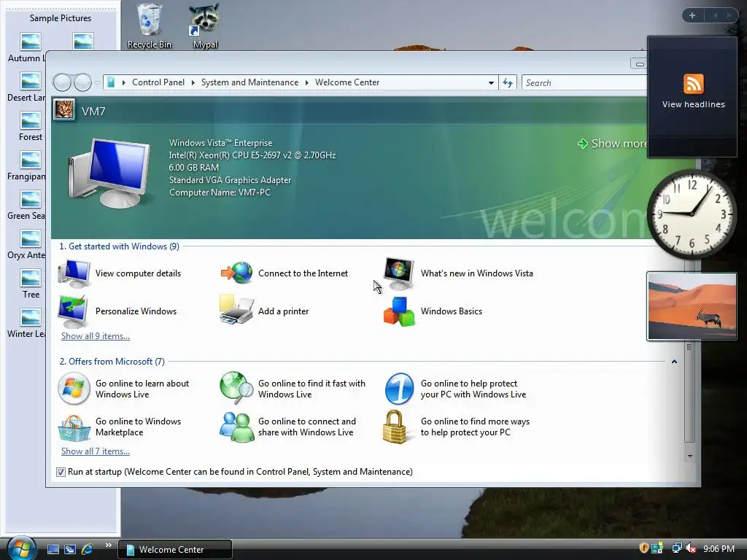Click the VM7 user account picture
747x560 pixels.
coord(64,110)
